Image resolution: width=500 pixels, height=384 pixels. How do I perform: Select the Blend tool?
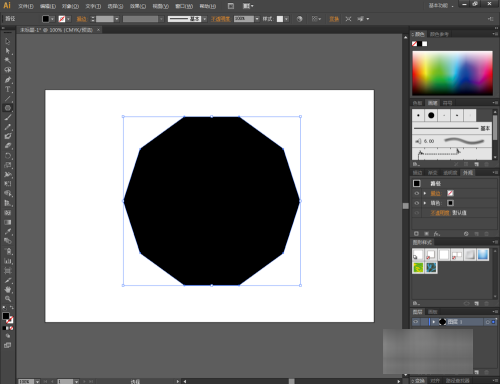click(8, 241)
